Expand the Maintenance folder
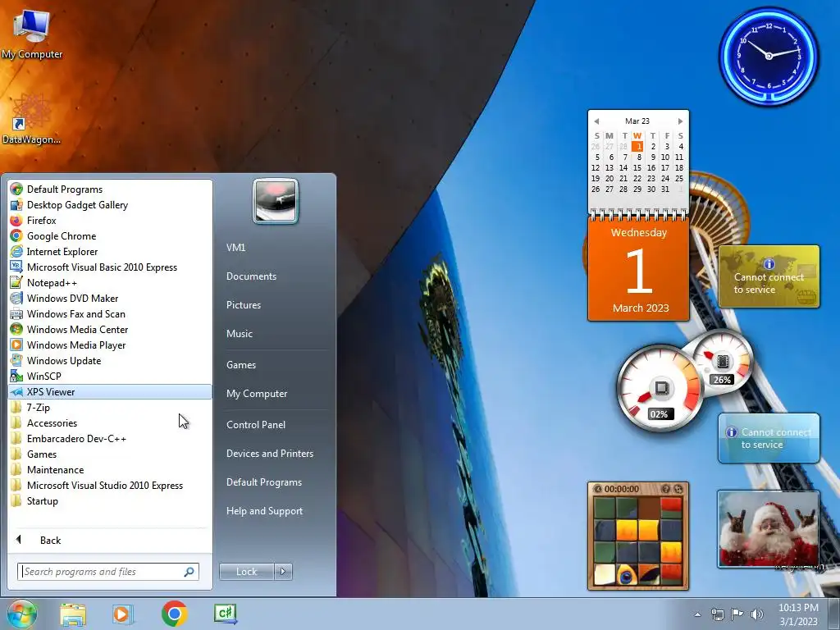The image size is (840, 630). point(110,469)
